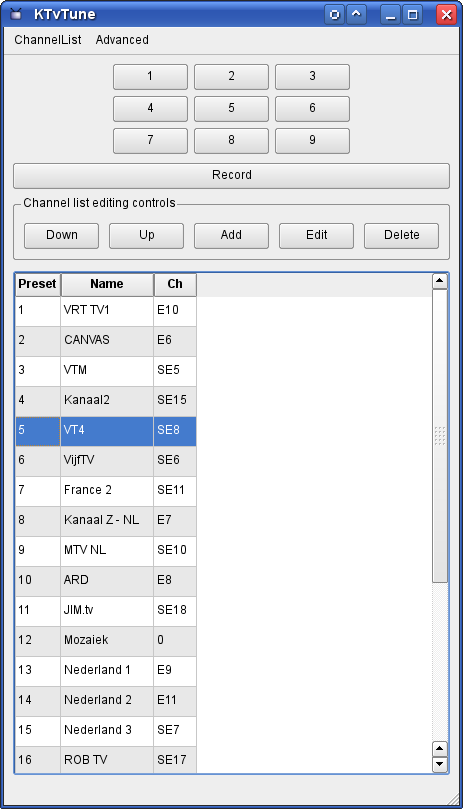Move selected channel Down

tap(61, 235)
